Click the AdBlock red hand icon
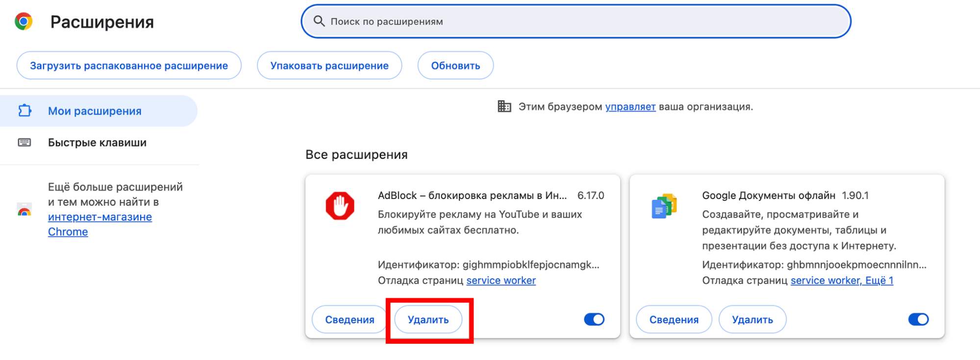Image resolution: width=980 pixels, height=360 pixels. tap(340, 206)
